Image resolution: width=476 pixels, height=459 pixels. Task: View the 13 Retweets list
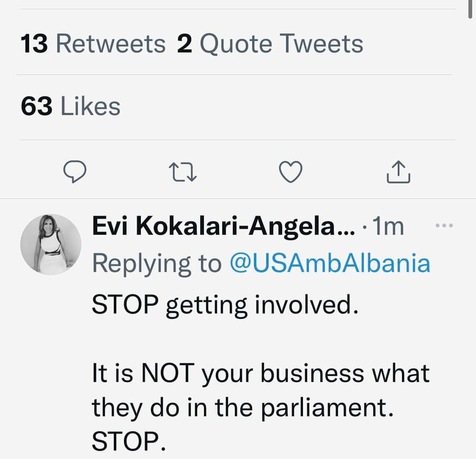click(x=93, y=44)
